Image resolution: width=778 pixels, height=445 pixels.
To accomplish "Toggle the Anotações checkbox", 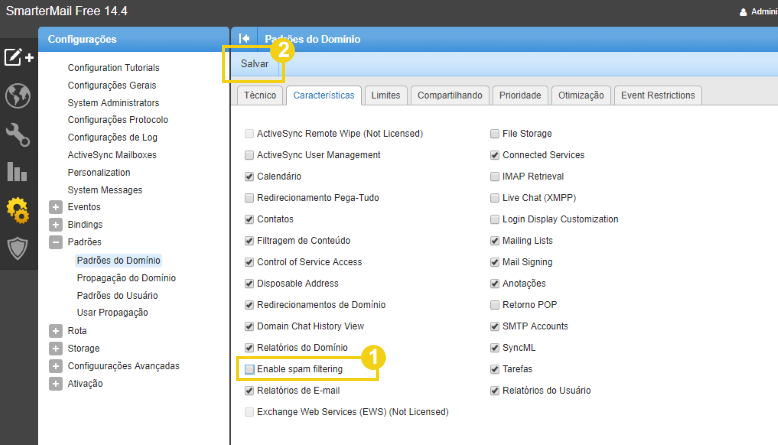I will pyautogui.click(x=495, y=284).
